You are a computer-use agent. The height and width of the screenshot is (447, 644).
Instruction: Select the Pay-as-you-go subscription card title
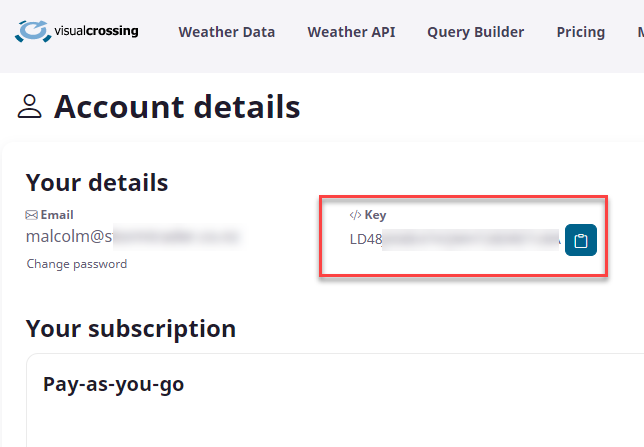coord(114,383)
